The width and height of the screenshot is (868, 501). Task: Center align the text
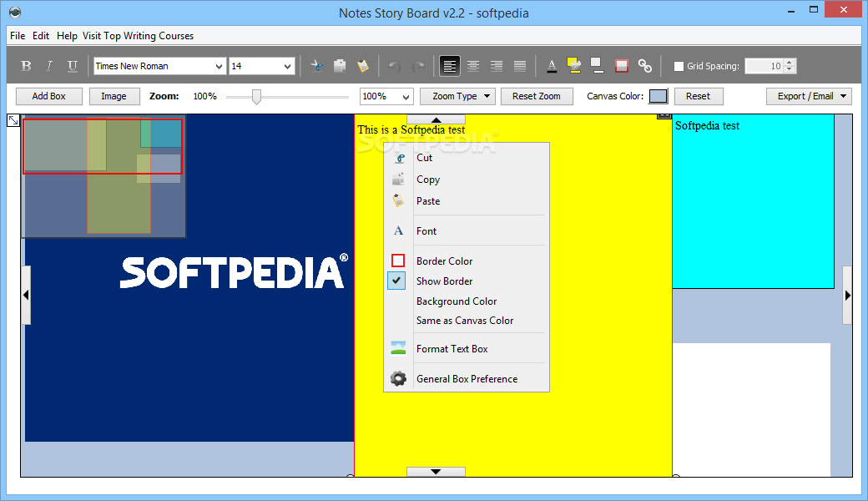click(x=472, y=66)
